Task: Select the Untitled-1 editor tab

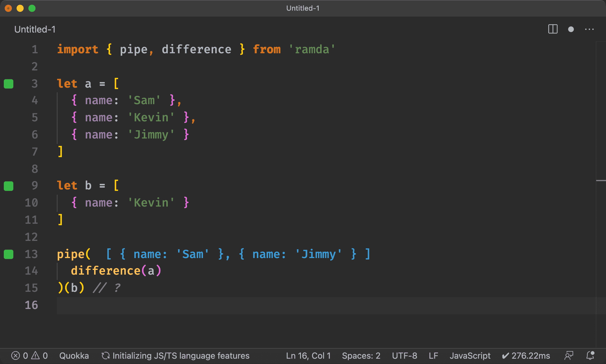Action: [35, 29]
